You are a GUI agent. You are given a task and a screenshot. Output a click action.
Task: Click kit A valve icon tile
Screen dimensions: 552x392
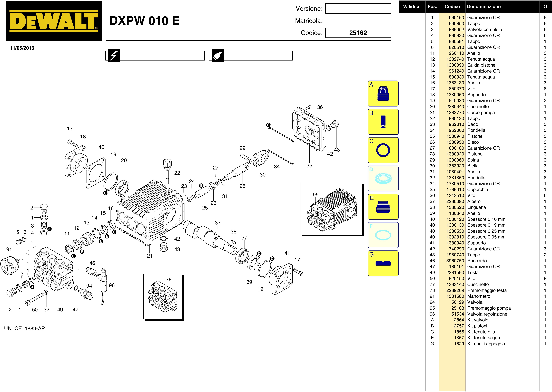pos(383,93)
